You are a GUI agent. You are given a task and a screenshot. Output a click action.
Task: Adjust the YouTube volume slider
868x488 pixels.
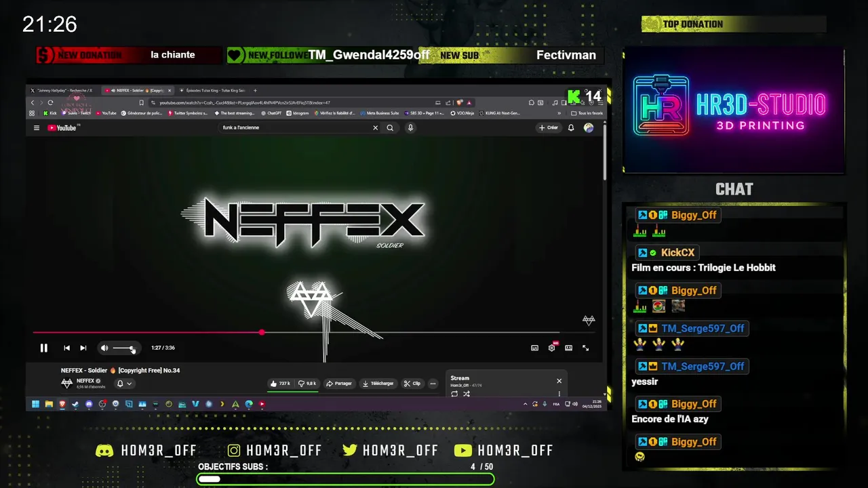point(123,348)
